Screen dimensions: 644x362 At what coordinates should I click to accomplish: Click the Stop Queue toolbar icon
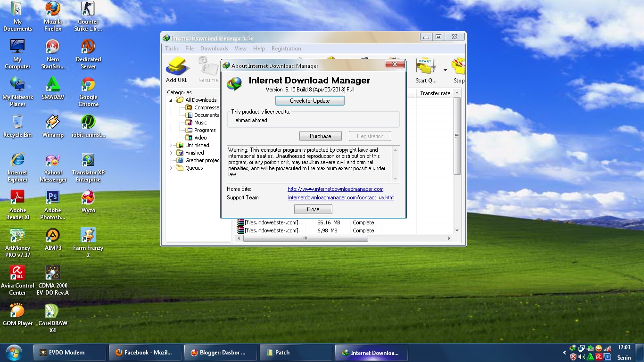tap(458, 70)
